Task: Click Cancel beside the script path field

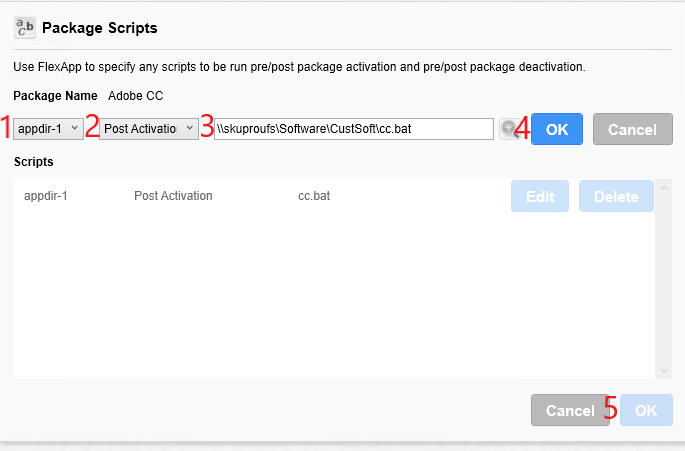Action: (633, 129)
